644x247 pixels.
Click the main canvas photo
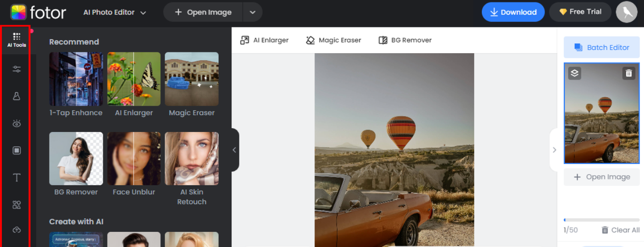coord(394,150)
